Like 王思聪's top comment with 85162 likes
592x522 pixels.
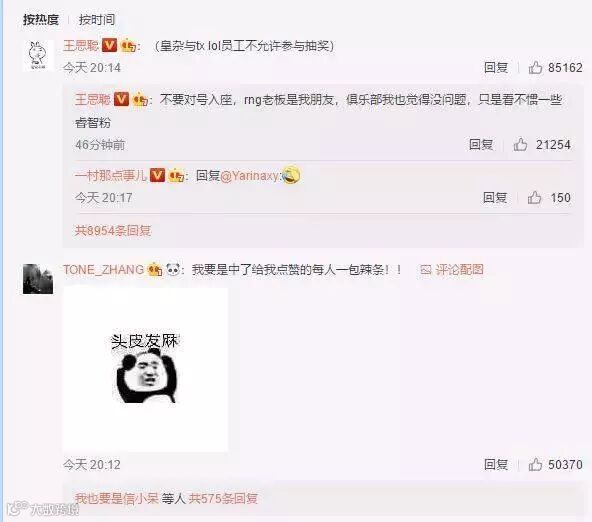click(535, 68)
